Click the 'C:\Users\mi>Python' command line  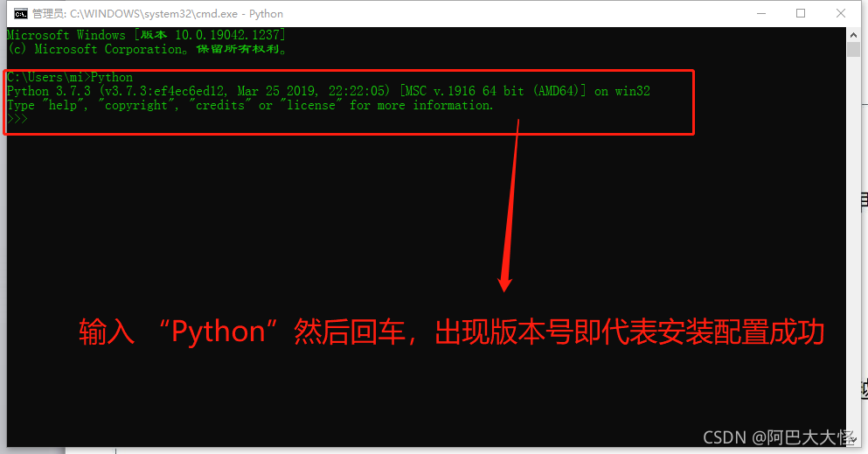point(70,77)
